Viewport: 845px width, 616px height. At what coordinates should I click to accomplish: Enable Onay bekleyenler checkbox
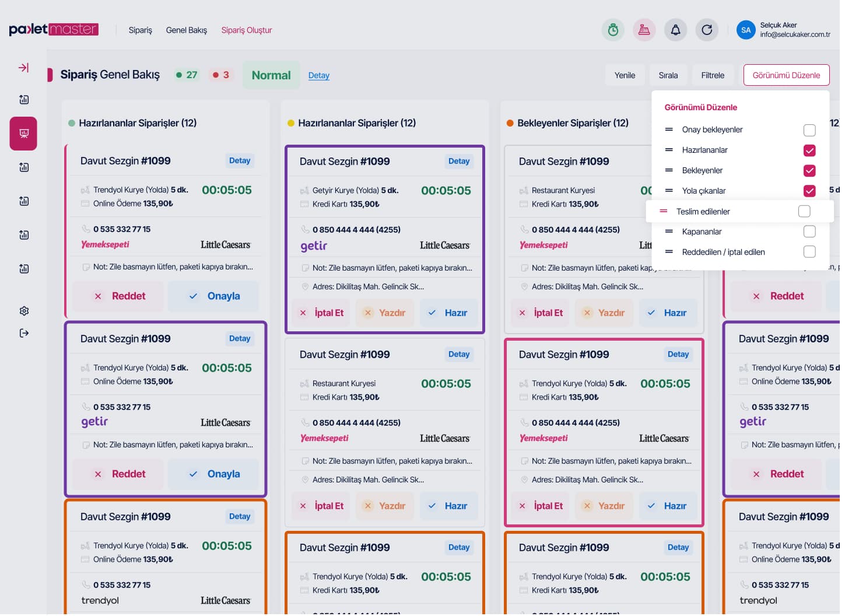[x=809, y=130]
